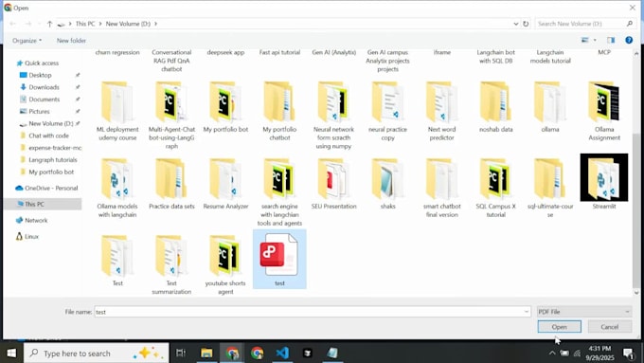
Task: Open the change view dropdown arrow
Action: 595,40
